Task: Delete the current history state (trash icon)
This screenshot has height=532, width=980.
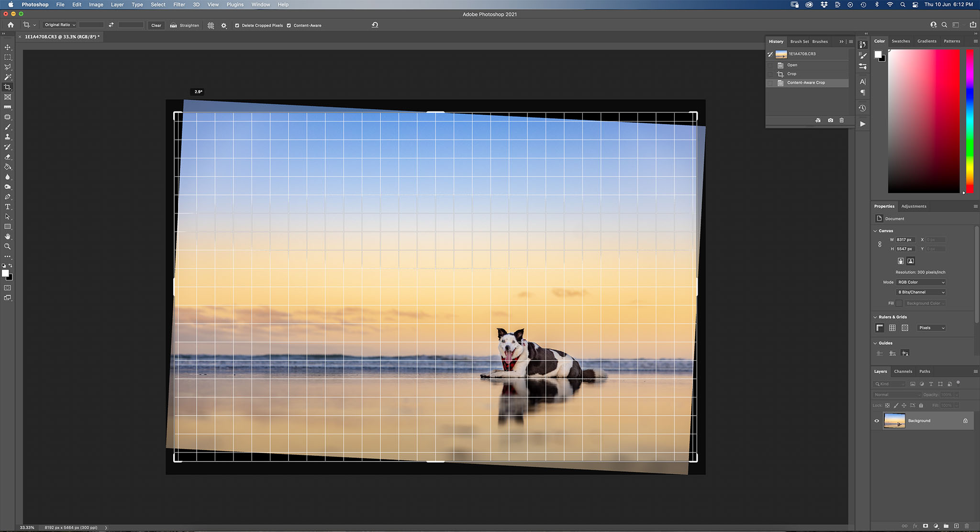Action: (x=842, y=120)
